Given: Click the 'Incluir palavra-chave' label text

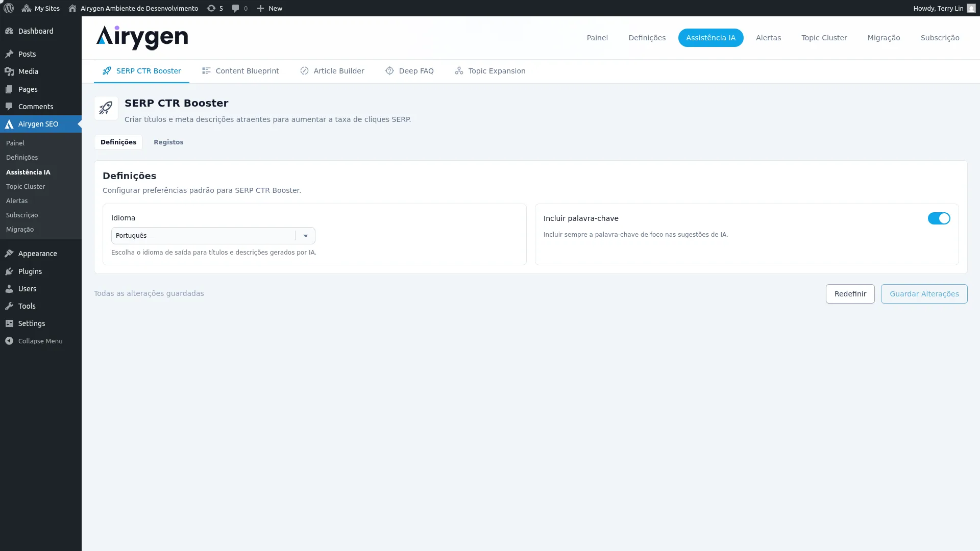Looking at the screenshot, I should click(581, 218).
